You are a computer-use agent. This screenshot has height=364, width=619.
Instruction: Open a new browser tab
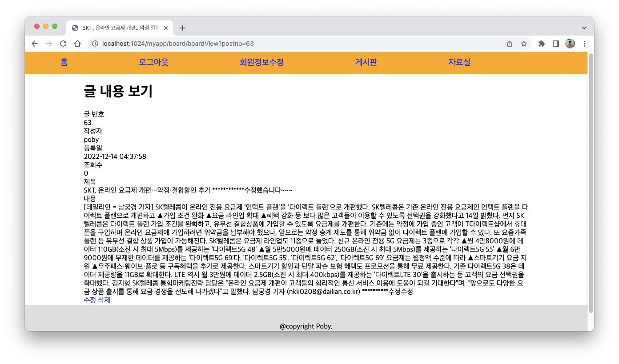tap(182, 28)
